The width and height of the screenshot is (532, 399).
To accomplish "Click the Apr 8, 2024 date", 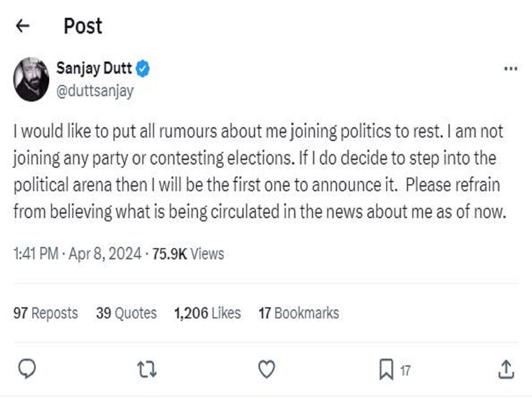I will (105, 254).
